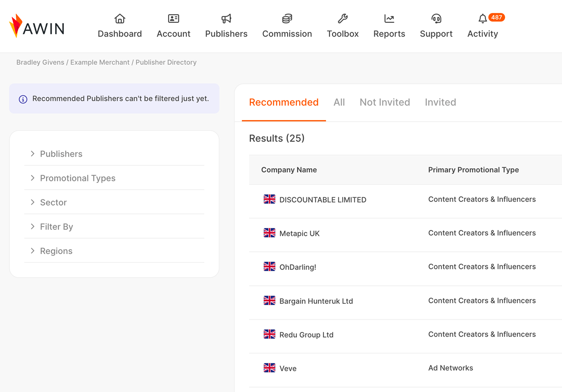Image resolution: width=562 pixels, height=392 pixels.
Task: Open Veve publisher
Action: tap(288, 369)
